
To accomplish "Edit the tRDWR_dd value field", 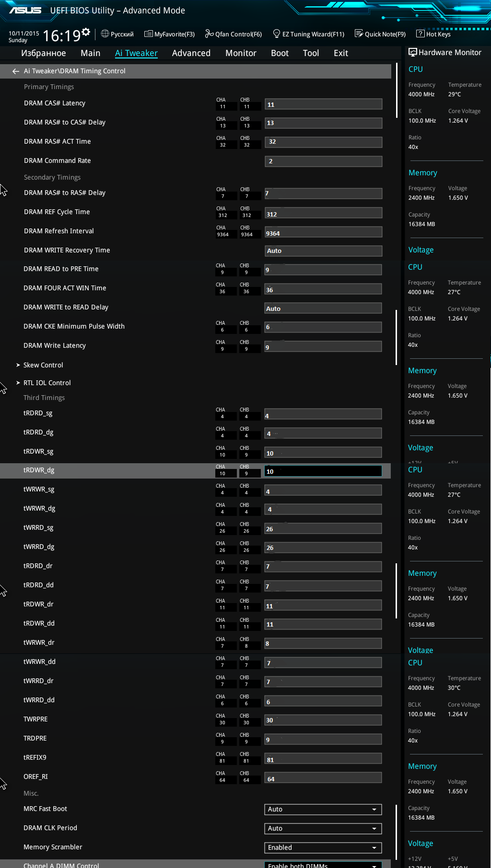I will (323, 624).
